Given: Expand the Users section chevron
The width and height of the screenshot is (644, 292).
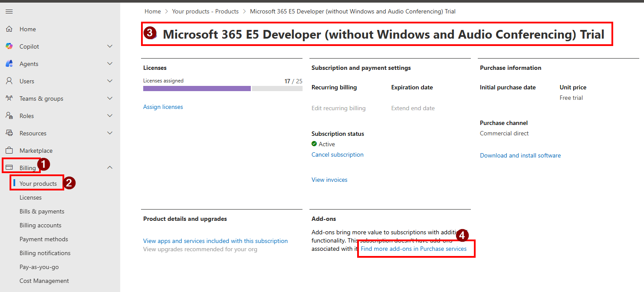Looking at the screenshot, I should click(110, 81).
